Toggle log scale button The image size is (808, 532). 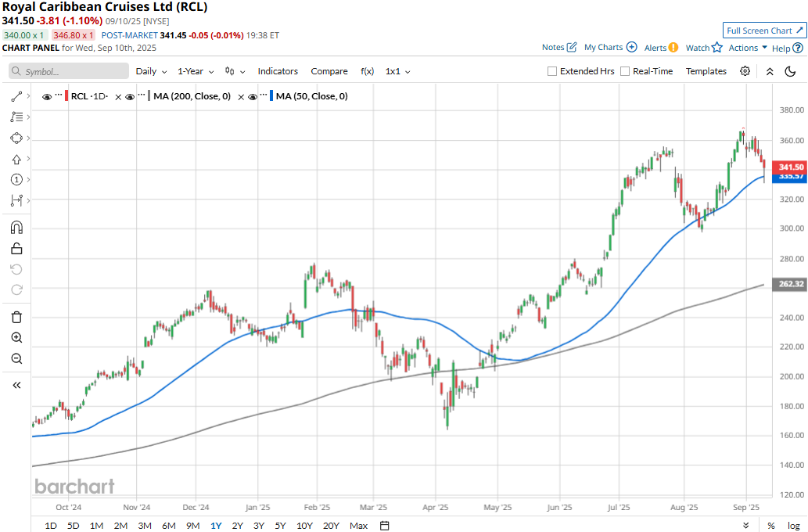(x=794, y=525)
